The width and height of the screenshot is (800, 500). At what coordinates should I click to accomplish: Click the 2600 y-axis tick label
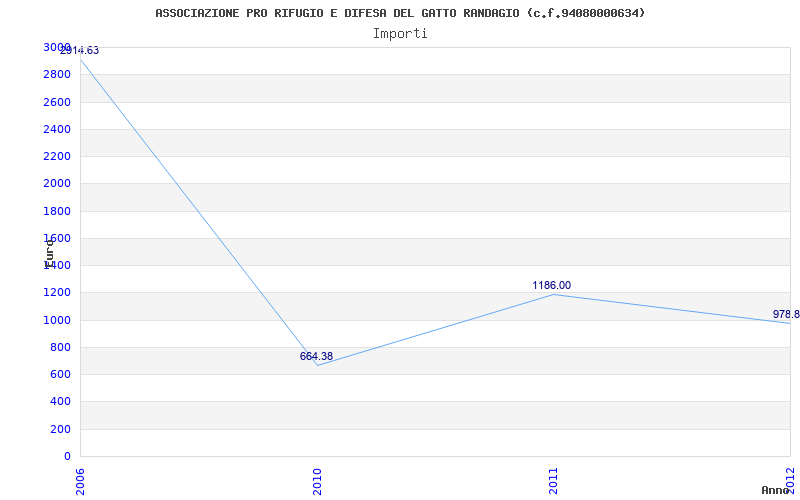pyautogui.click(x=57, y=102)
